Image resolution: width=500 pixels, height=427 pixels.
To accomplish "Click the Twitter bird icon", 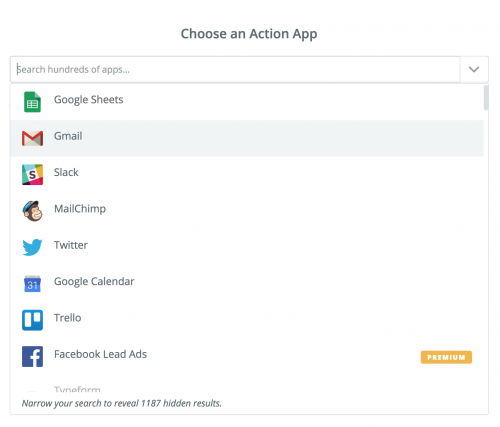I will coord(32,247).
